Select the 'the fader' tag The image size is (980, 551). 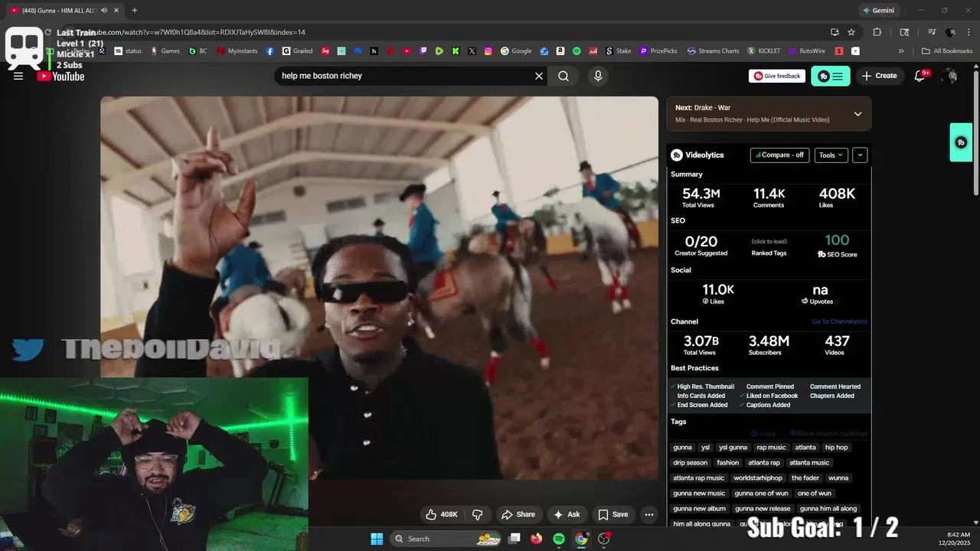pyautogui.click(x=805, y=478)
